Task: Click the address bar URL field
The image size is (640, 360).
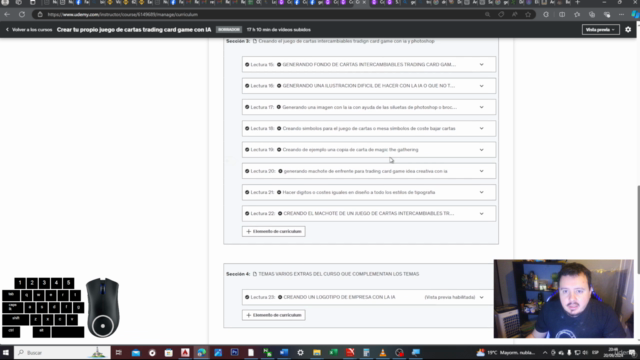Action: 261,15
